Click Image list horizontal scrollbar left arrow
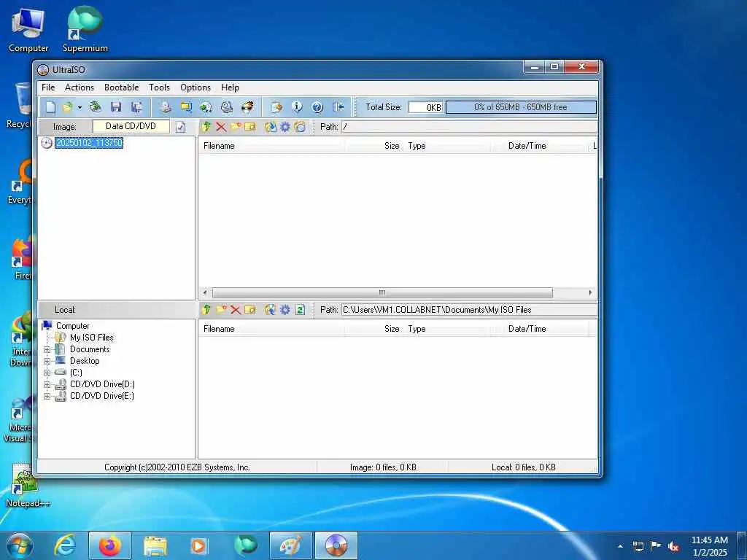This screenshot has width=747, height=560. click(x=205, y=292)
